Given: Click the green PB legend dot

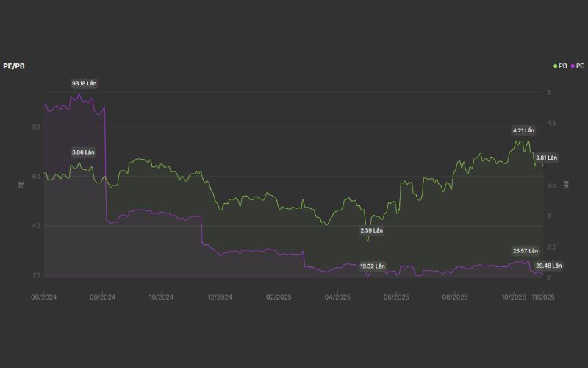Looking at the screenshot, I should (556, 66).
